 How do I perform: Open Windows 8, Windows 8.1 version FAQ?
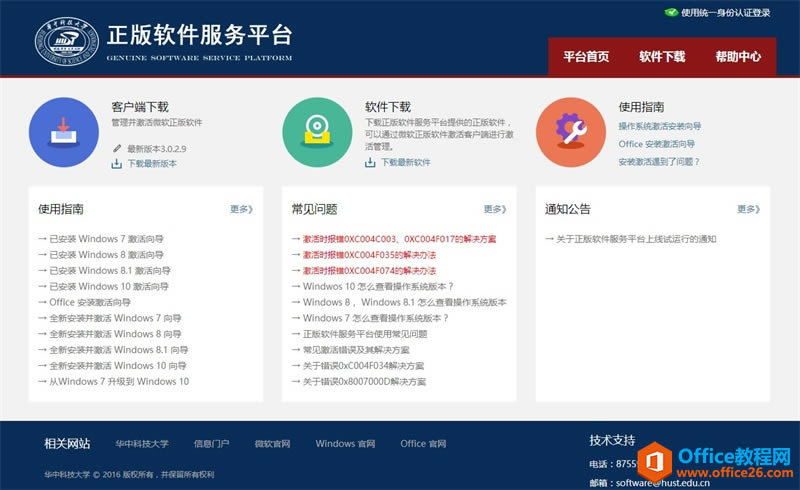click(405, 302)
